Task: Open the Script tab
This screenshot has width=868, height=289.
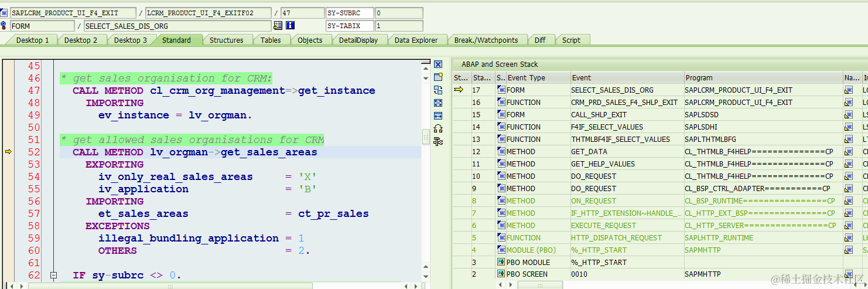Action: click(571, 40)
